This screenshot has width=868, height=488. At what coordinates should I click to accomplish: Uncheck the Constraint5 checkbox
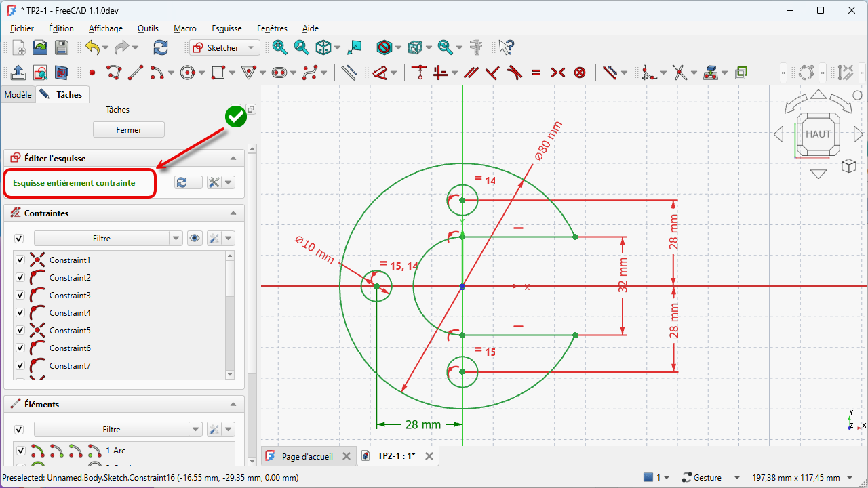pyautogui.click(x=20, y=331)
